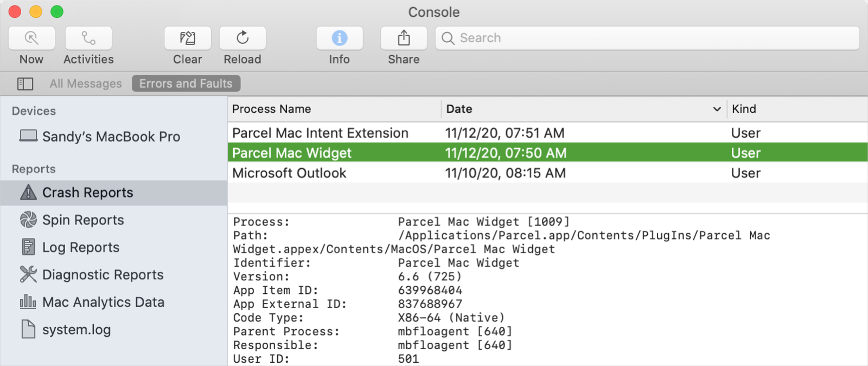Open Mac Analytics Data in the sidebar

pos(113,302)
